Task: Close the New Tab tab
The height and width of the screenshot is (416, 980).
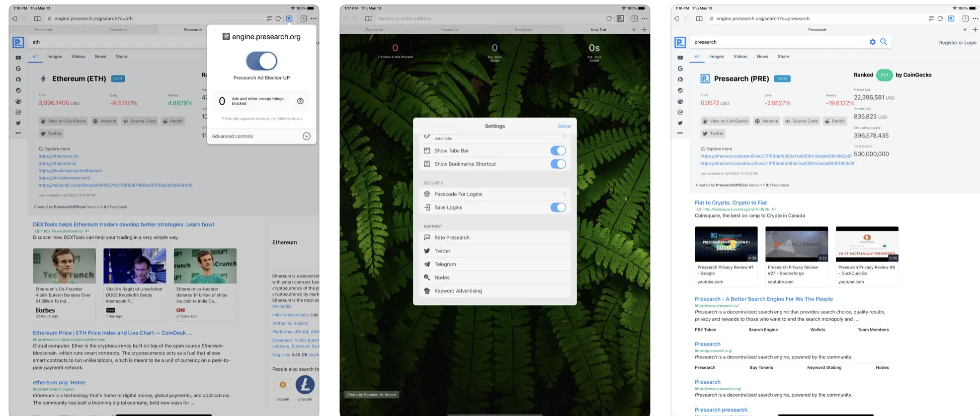Action: (634, 30)
